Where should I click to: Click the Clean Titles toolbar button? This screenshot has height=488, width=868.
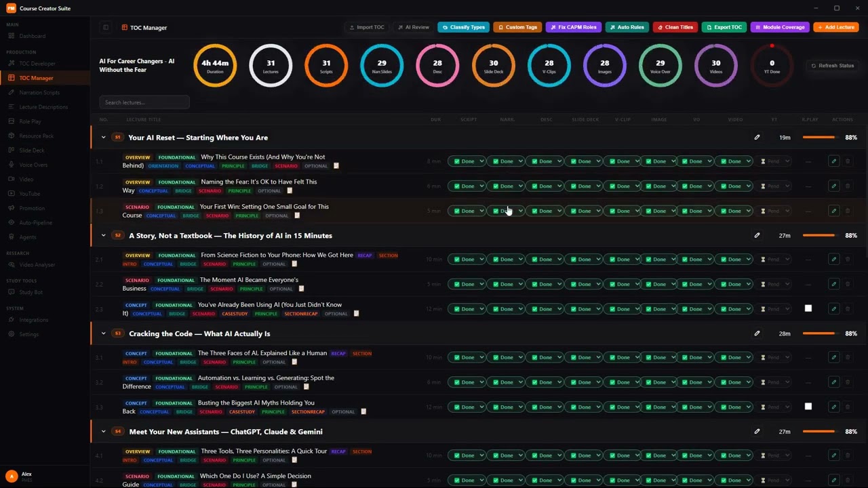(675, 27)
